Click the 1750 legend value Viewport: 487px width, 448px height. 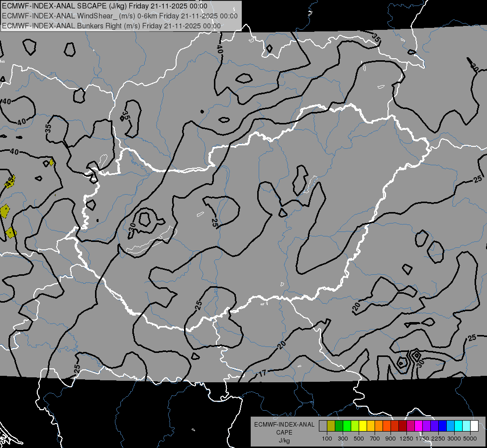coord(422,439)
